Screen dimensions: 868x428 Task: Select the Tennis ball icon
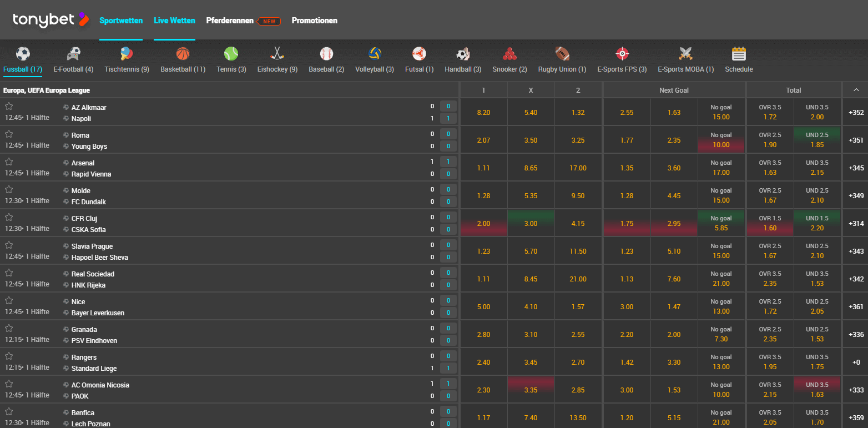(231, 54)
